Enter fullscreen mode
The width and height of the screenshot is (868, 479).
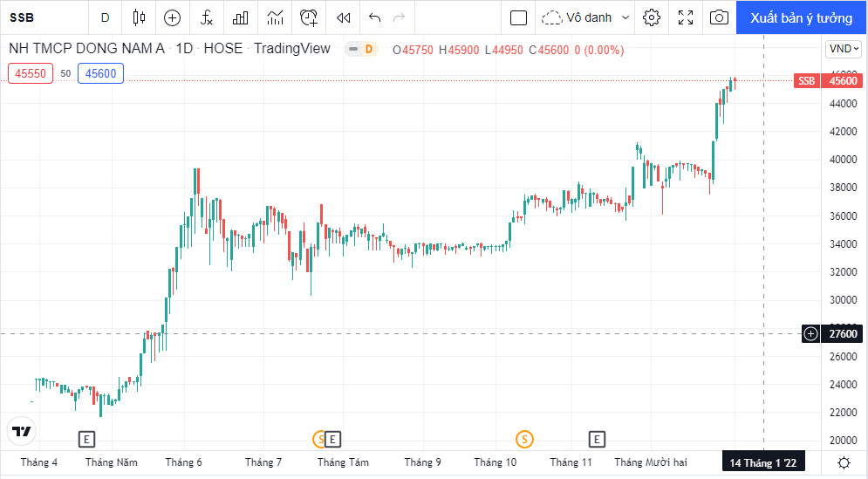tap(686, 17)
